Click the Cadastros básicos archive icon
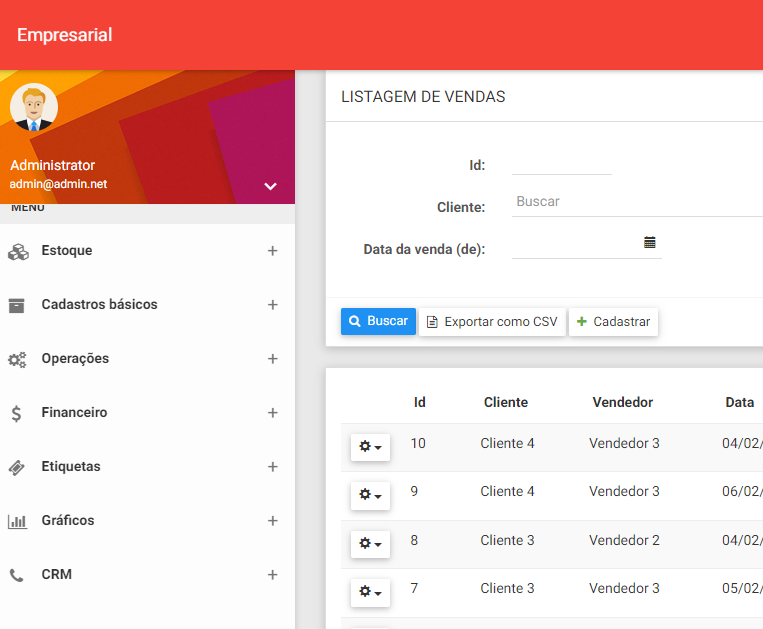The width and height of the screenshot is (763, 629). [x=17, y=305]
